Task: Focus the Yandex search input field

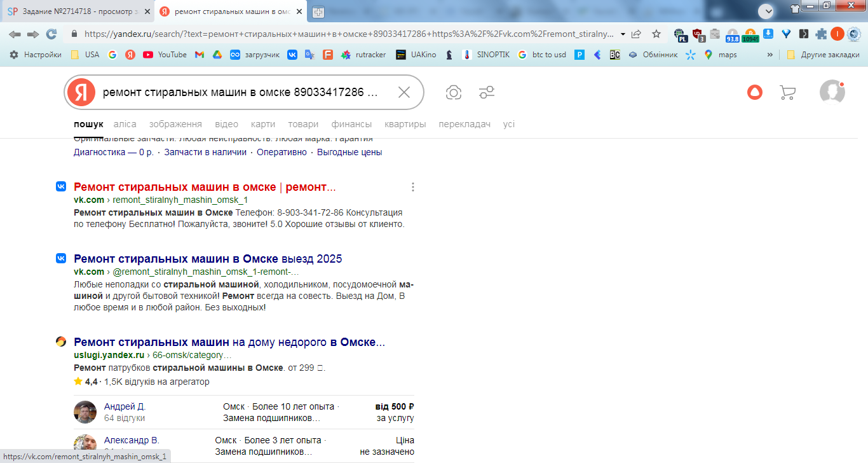Action: [240, 92]
